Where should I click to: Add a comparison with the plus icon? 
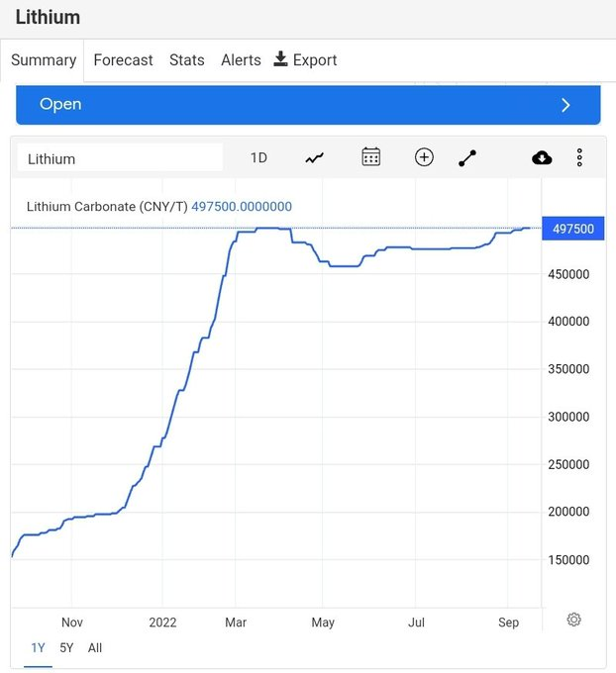click(x=424, y=157)
